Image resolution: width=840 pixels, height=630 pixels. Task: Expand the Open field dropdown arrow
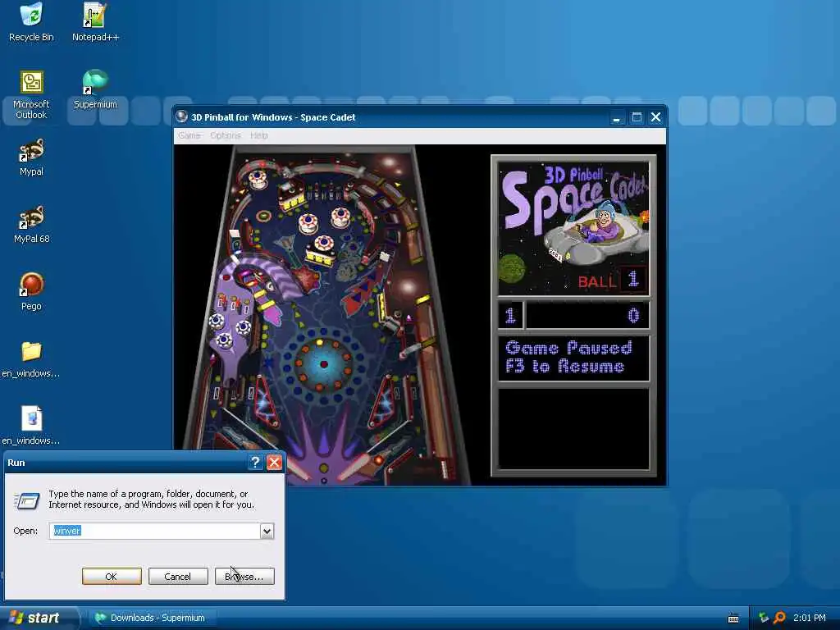[x=267, y=531]
